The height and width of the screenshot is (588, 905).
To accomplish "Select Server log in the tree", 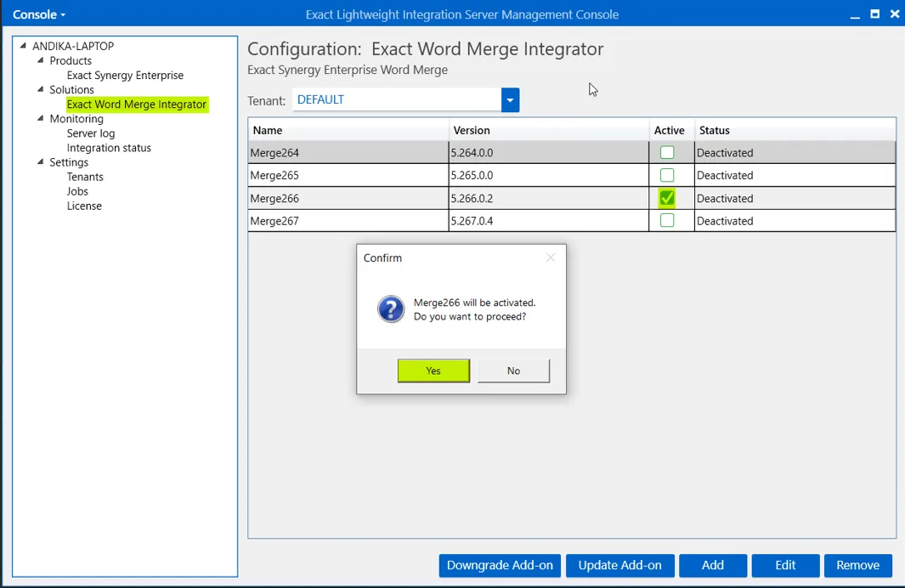I will click(x=91, y=133).
